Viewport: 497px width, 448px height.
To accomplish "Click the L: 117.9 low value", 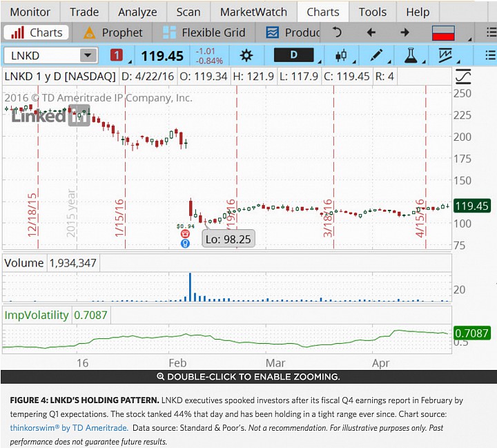I will pos(299,77).
